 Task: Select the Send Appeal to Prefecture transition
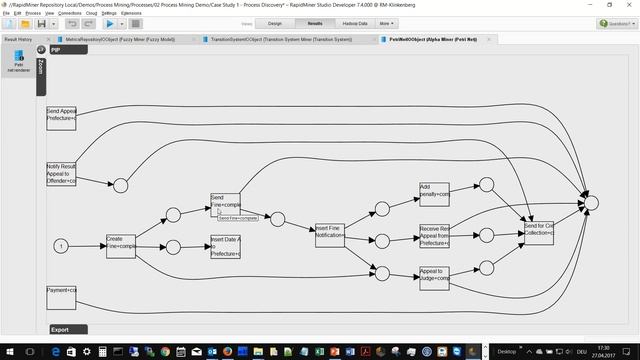pos(61,118)
